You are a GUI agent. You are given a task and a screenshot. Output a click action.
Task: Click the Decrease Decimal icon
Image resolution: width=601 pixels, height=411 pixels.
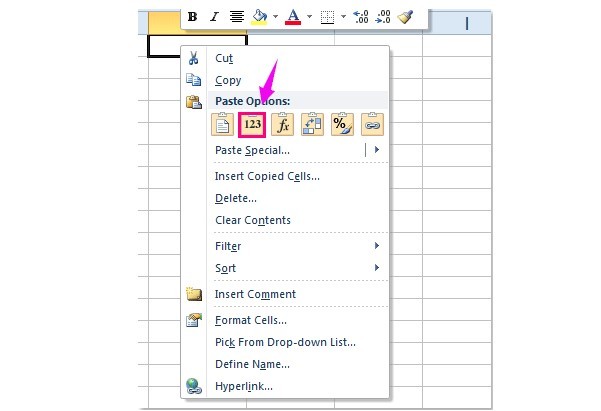[383, 17]
